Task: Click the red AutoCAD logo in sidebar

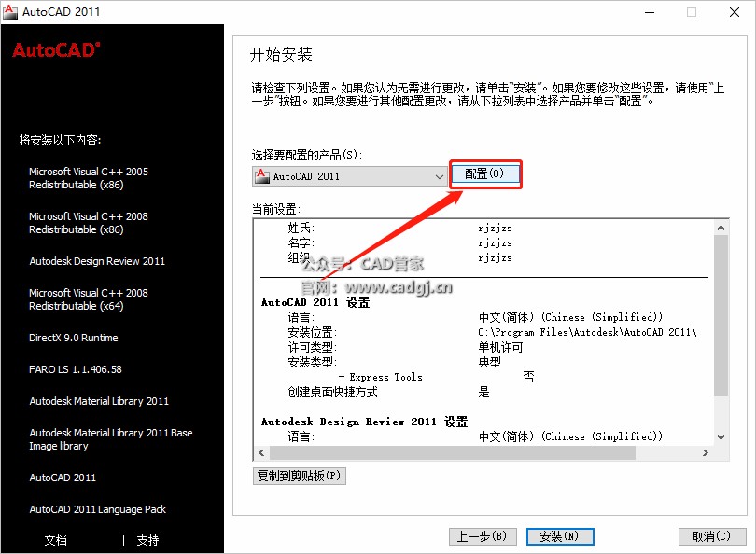Action: pyautogui.click(x=56, y=50)
